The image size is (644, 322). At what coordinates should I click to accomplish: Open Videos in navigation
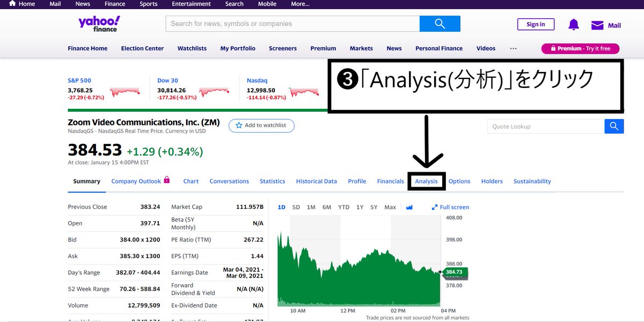tap(486, 48)
